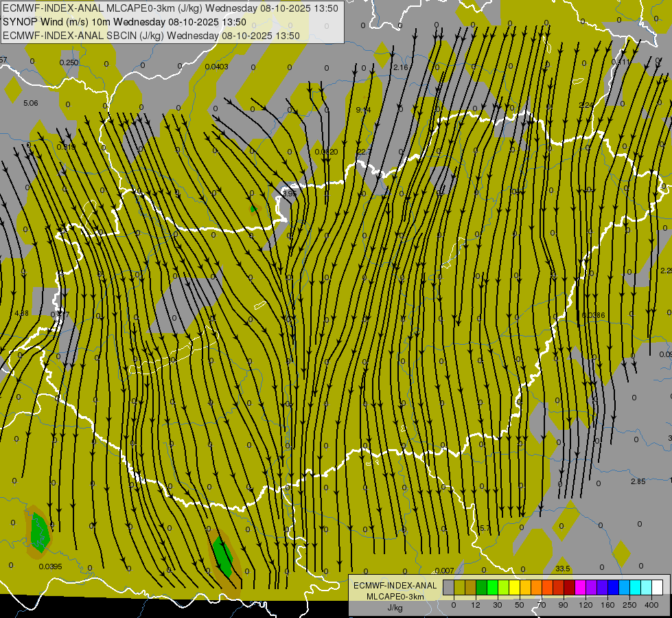Click the map value 0.0820
Image resolution: width=672 pixels, height=618 pixels.
[326, 152]
